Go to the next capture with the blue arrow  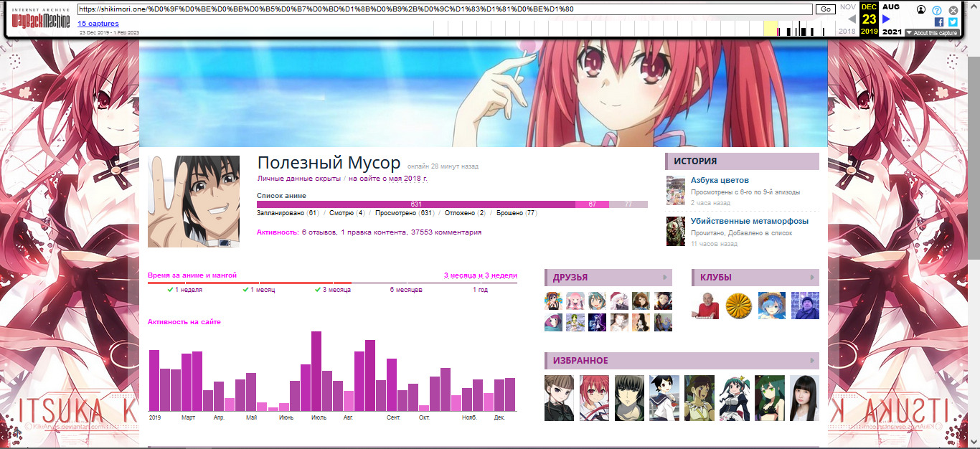tap(887, 19)
